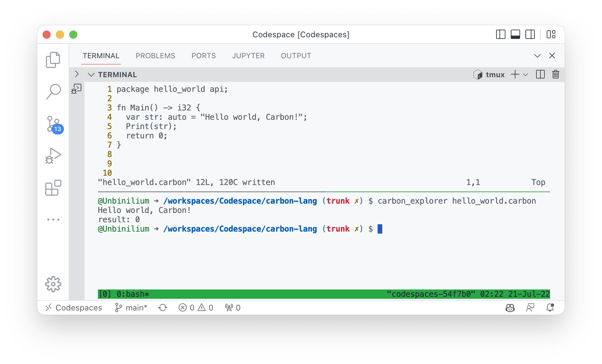The image size is (602, 364).
Task: Toggle primary side bar layout button
Action: click(x=500, y=34)
